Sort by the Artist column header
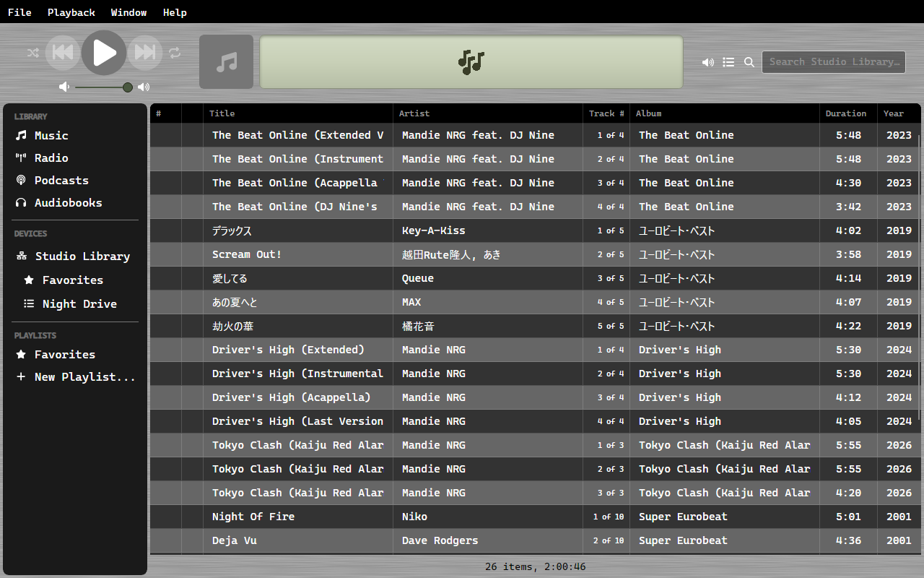The image size is (924, 578). coord(488,113)
